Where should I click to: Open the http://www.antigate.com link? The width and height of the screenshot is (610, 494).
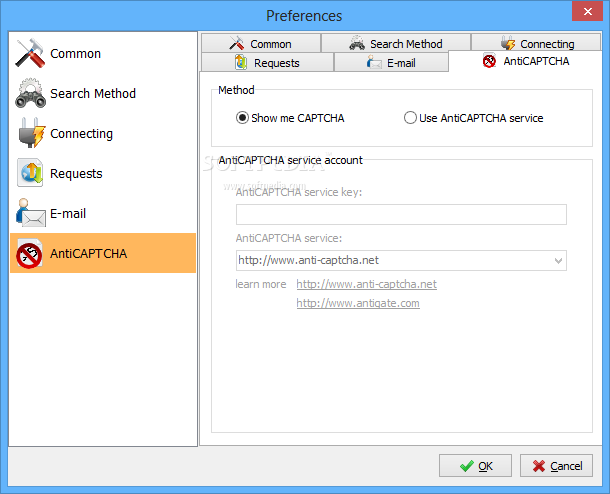tap(358, 303)
